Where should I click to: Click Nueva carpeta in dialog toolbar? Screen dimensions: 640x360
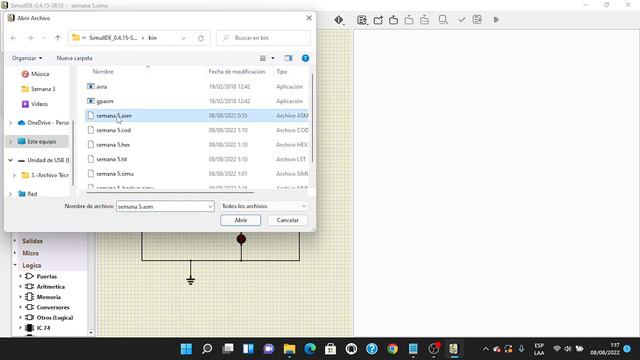(x=74, y=58)
